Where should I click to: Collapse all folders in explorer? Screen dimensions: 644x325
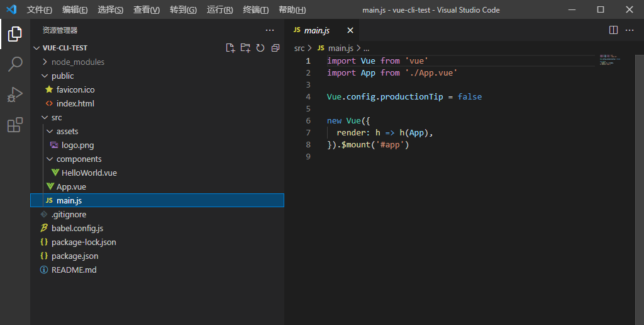(275, 48)
